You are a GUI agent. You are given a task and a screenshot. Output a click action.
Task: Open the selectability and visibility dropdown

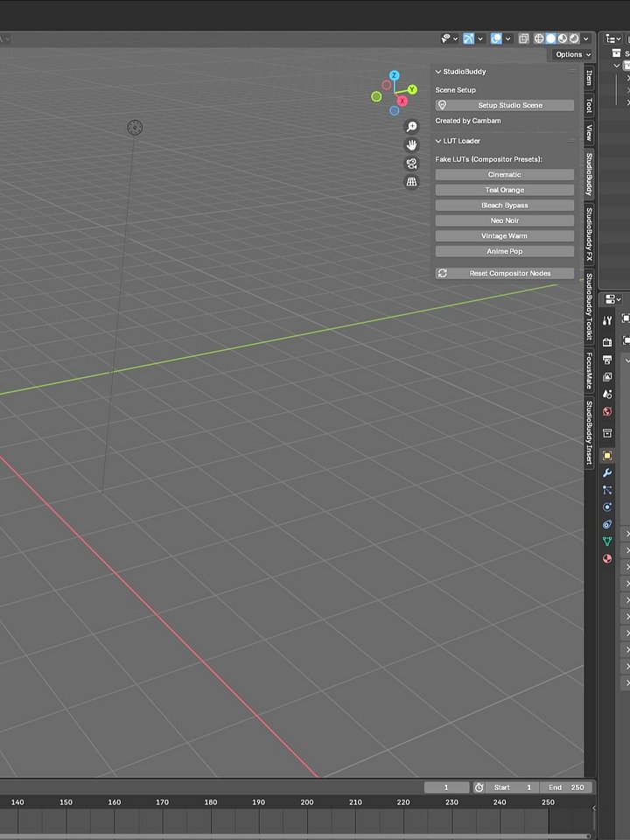click(449, 38)
